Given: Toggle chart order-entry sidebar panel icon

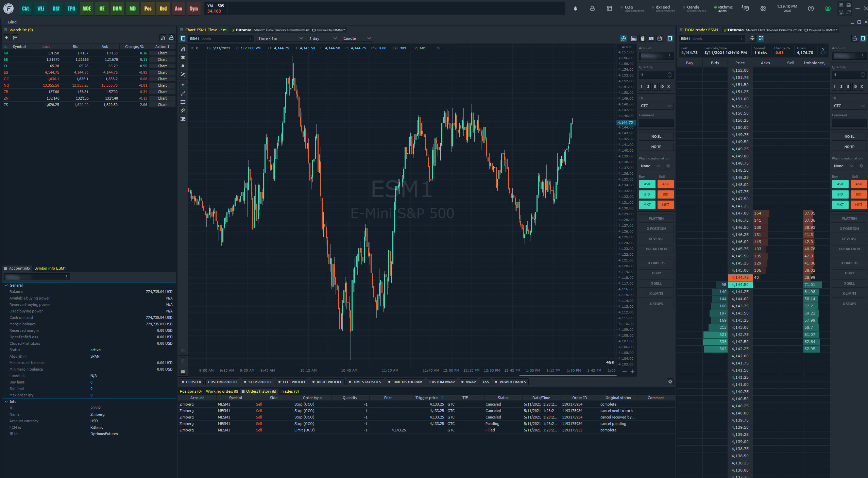Looking at the screenshot, I should 670,38.
